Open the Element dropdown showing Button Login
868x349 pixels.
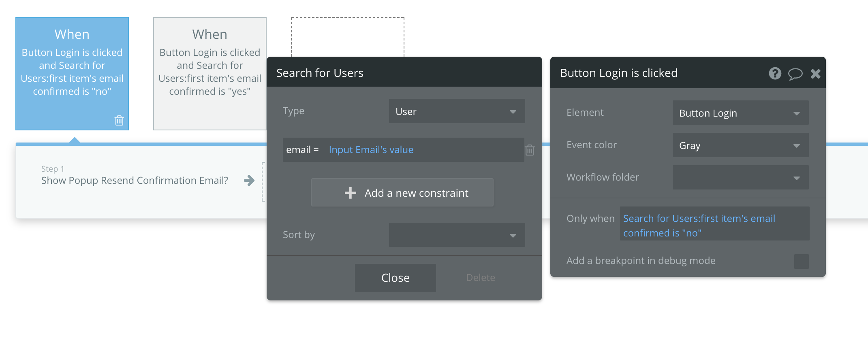point(740,113)
